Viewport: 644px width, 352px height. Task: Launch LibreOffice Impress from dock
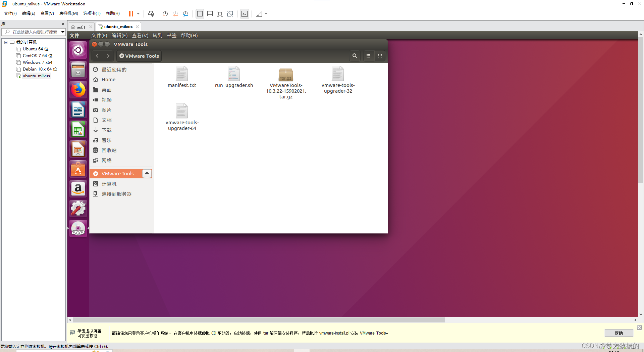78,149
